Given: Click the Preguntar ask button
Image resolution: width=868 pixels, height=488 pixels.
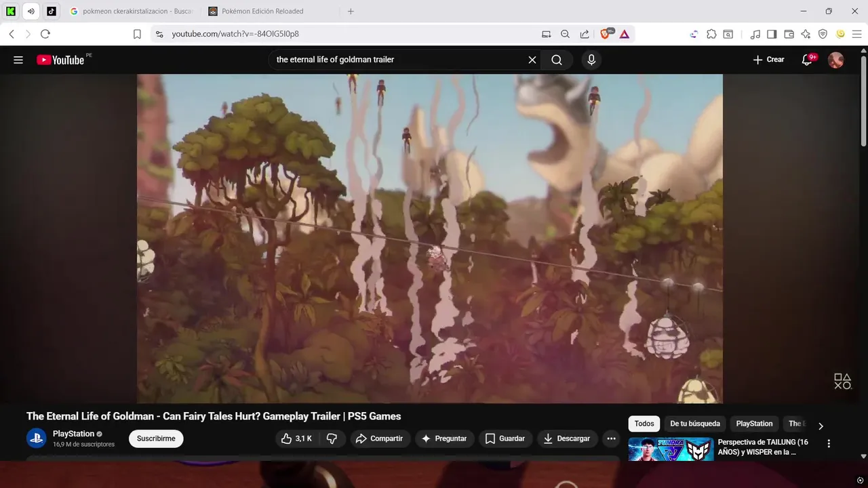Looking at the screenshot, I should tap(444, 439).
